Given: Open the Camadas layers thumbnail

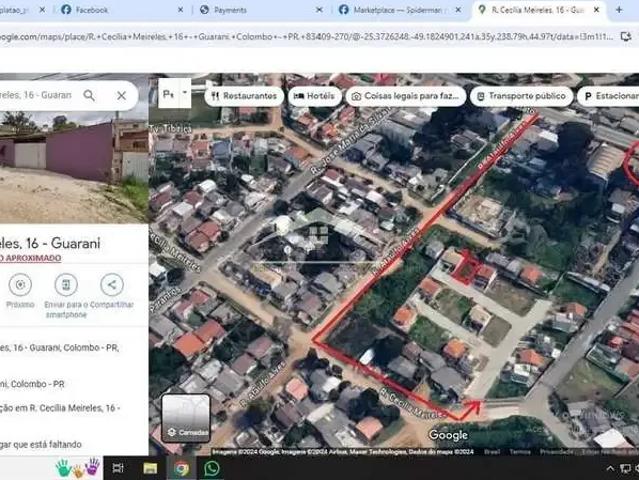Looking at the screenshot, I should point(186,418).
